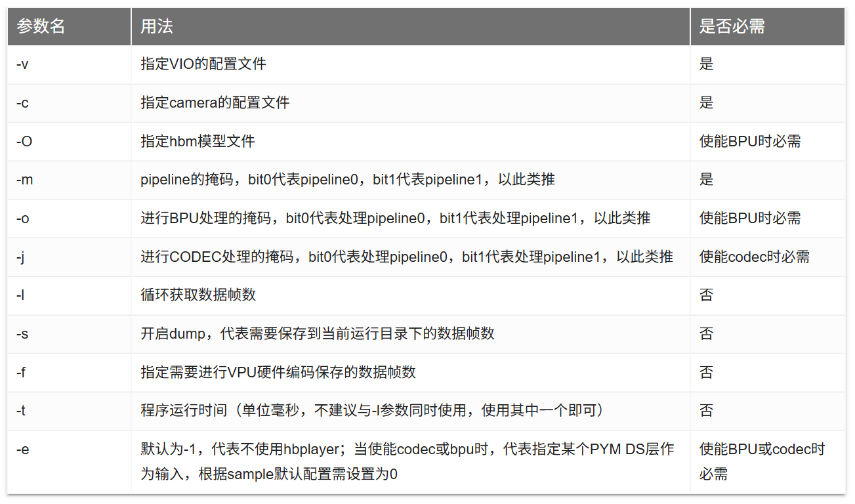Click the 'pipeline的掩码' usage description

[348, 180]
